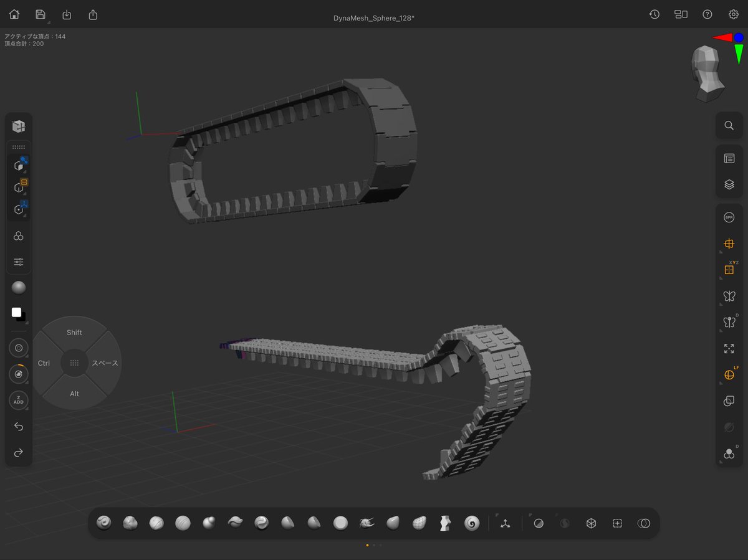Select the third striped sphere brush
Viewport: 748px width, 560px height.
(156, 523)
